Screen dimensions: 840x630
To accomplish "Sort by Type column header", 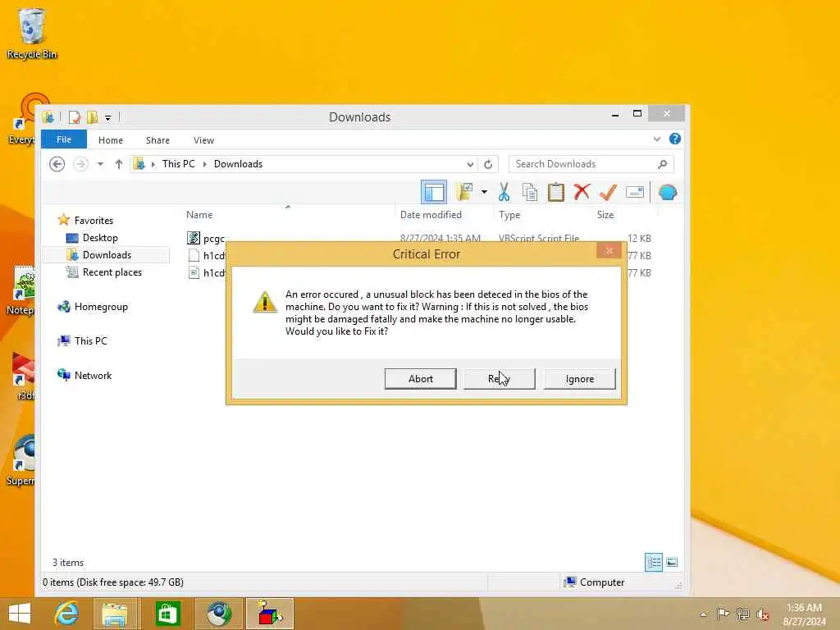I will [509, 215].
